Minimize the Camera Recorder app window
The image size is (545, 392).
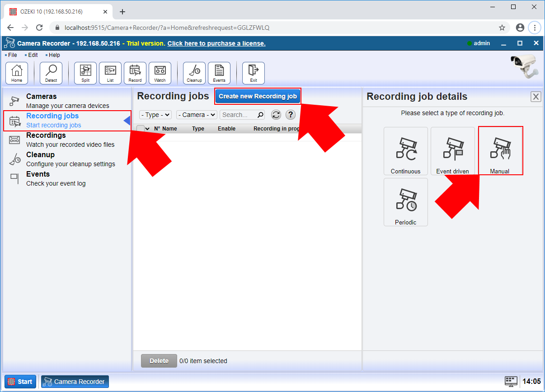pos(504,43)
